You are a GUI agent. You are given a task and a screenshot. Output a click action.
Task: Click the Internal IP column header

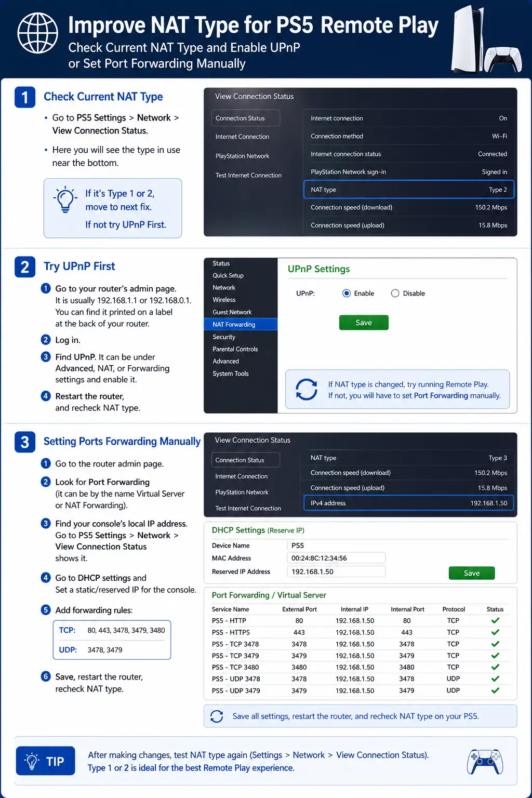(354, 609)
